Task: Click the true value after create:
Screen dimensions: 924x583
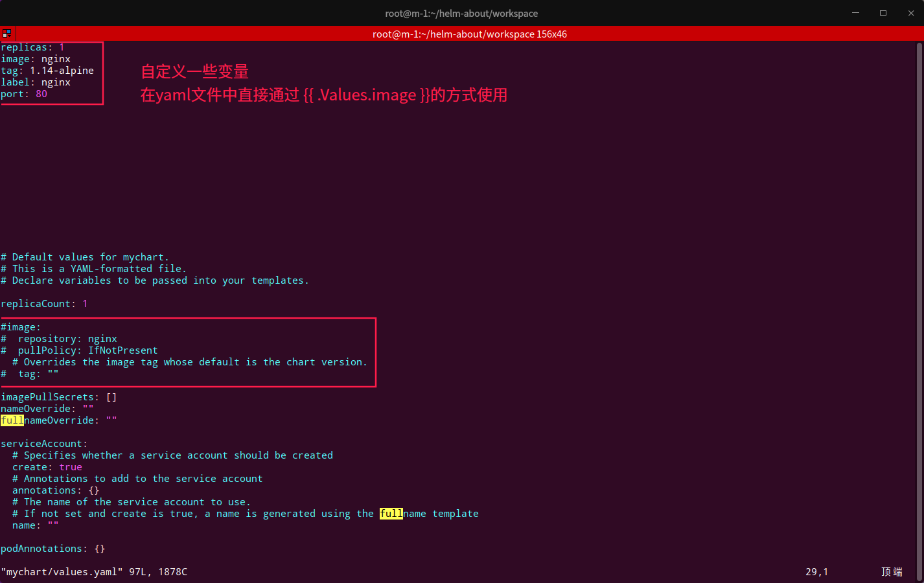Action: (71, 466)
